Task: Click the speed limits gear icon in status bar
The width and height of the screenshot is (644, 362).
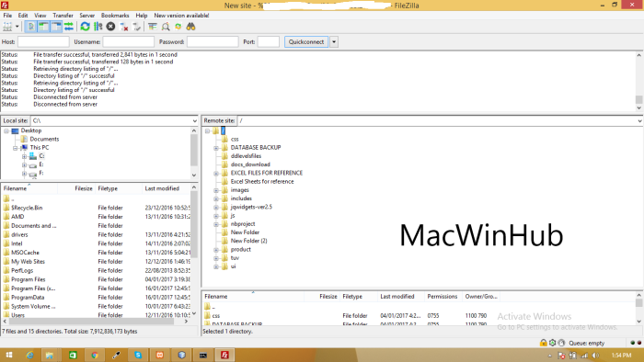Action: coord(552,343)
